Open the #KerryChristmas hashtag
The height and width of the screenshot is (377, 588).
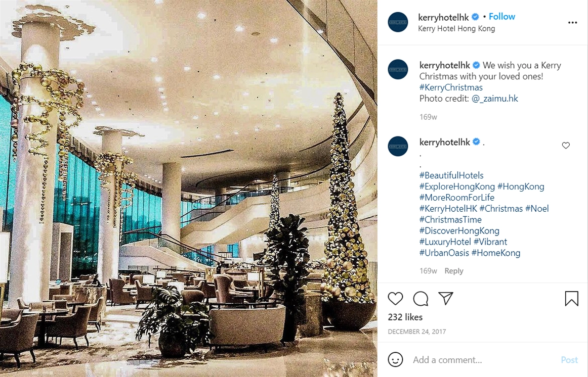tap(451, 87)
